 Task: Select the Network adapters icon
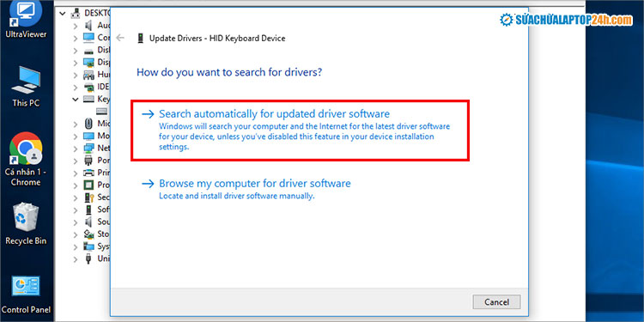[88, 149]
